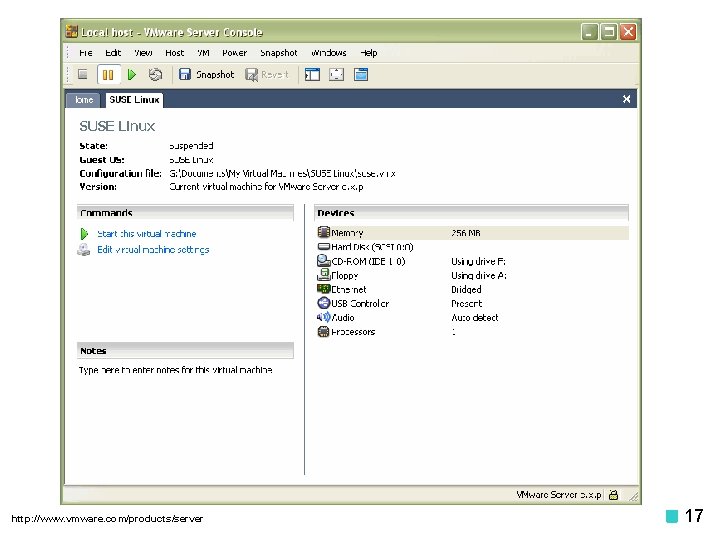
Task: Click the Audio value Auto detect
Action: click(x=474, y=318)
